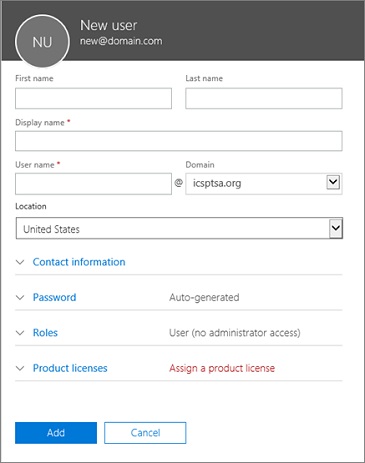The image size is (365, 463).
Task: Click the Auto-generated password status text
Action: [x=204, y=297]
